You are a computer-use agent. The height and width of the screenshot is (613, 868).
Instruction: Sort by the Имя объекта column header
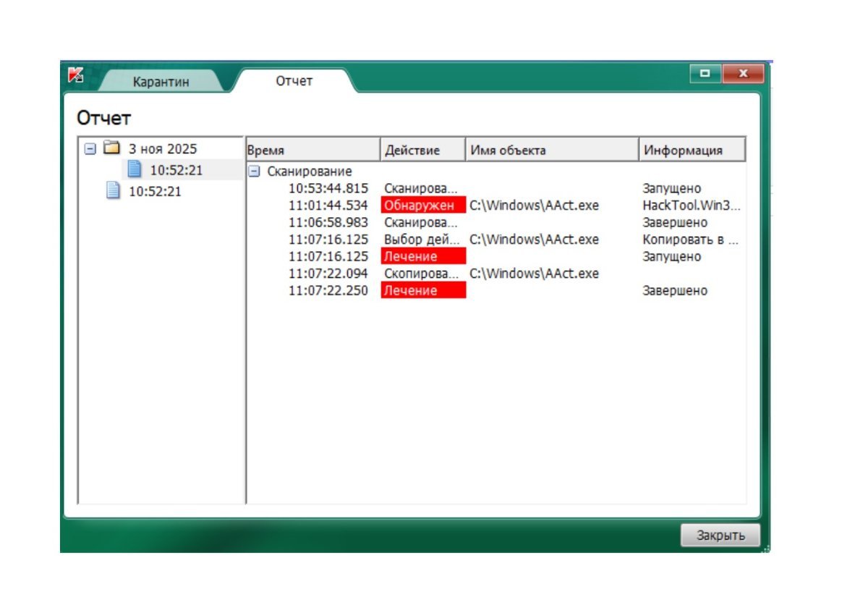(552, 150)
